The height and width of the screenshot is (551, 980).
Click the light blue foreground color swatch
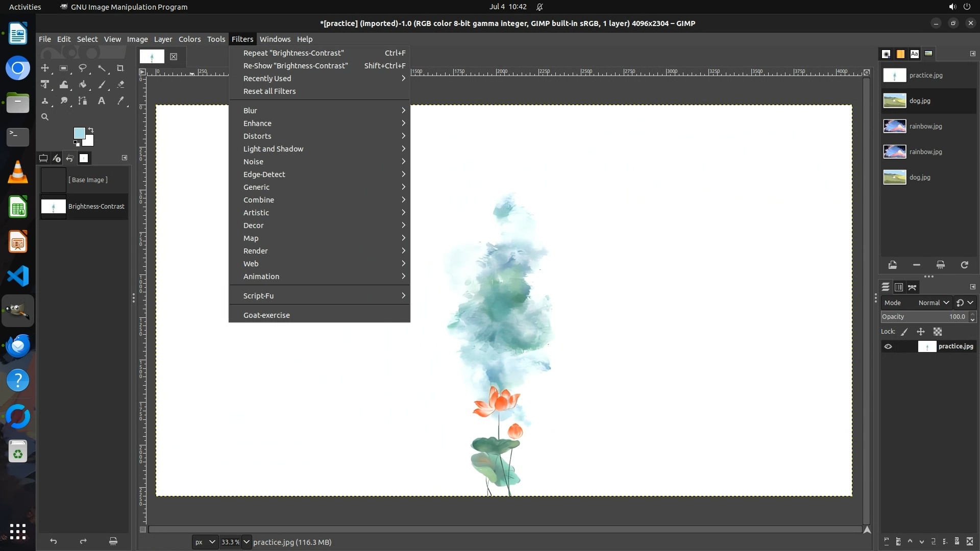click(x=79, y=133)
